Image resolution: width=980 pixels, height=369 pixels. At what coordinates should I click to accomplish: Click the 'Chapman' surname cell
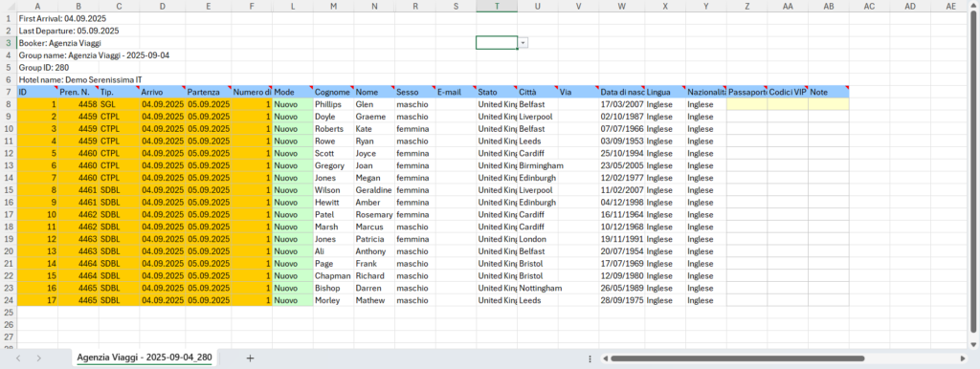click(333, 276)
